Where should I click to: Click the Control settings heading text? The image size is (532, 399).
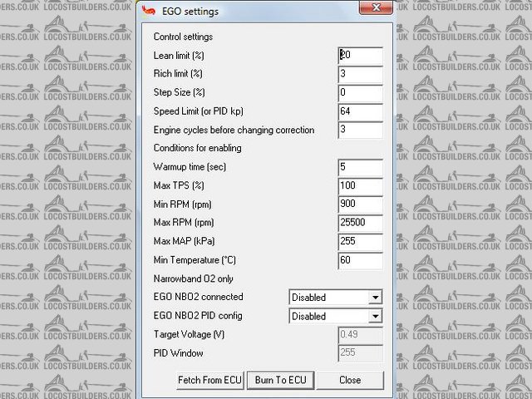coord(183,37)
